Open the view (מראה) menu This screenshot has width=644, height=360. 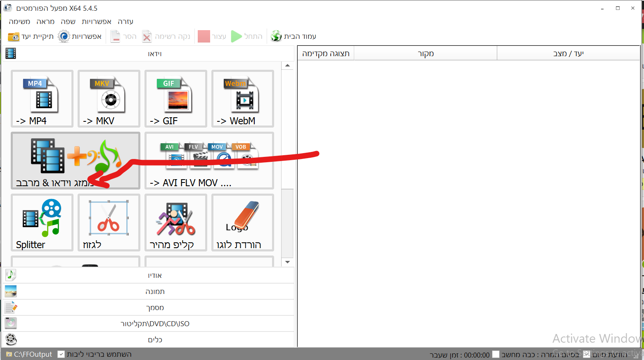click(45, 21)
